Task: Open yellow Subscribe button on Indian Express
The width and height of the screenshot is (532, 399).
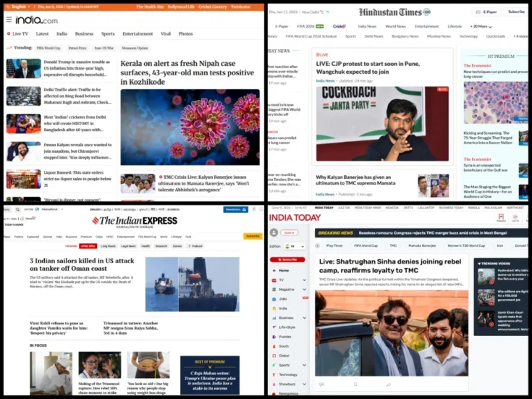Action: (x=253, y=235)
